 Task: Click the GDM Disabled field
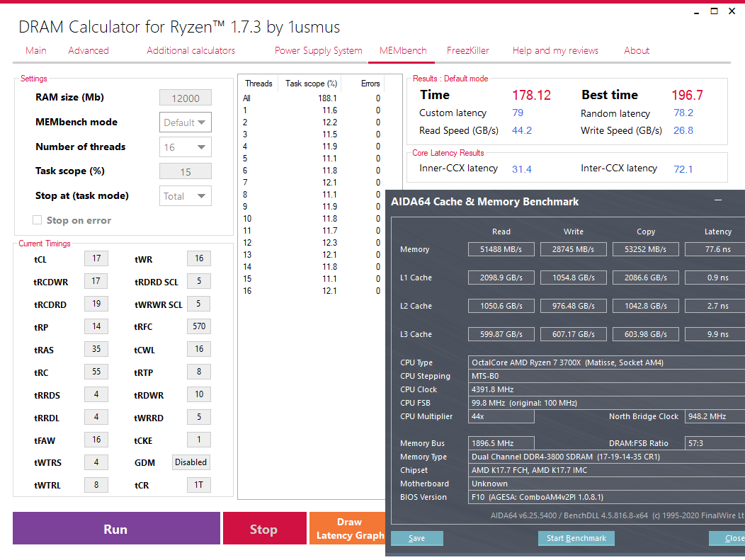coord(191,462)
